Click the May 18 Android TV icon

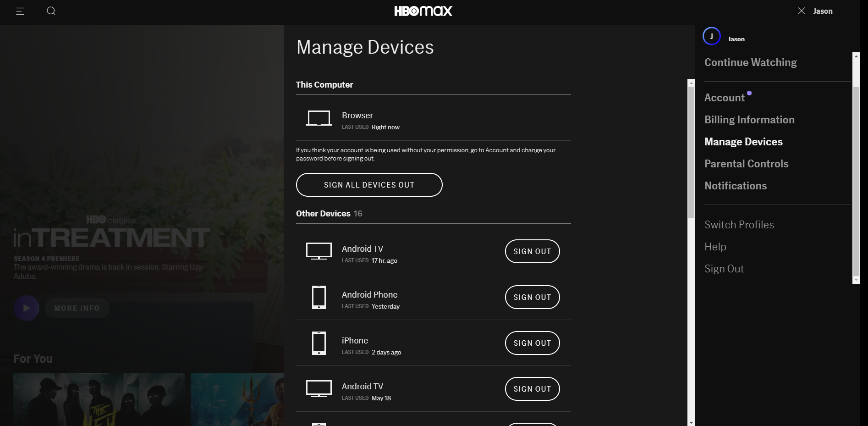tap(319, 389)
